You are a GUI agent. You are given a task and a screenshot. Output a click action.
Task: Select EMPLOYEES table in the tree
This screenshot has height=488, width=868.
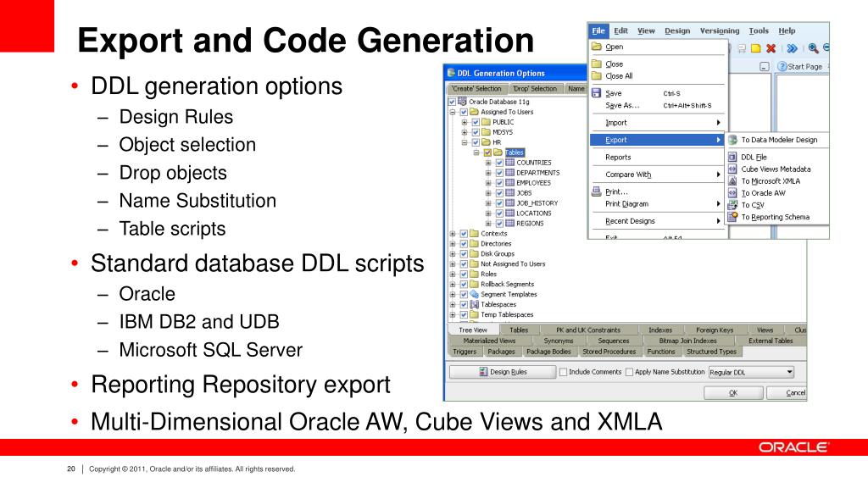click(533, 183)
